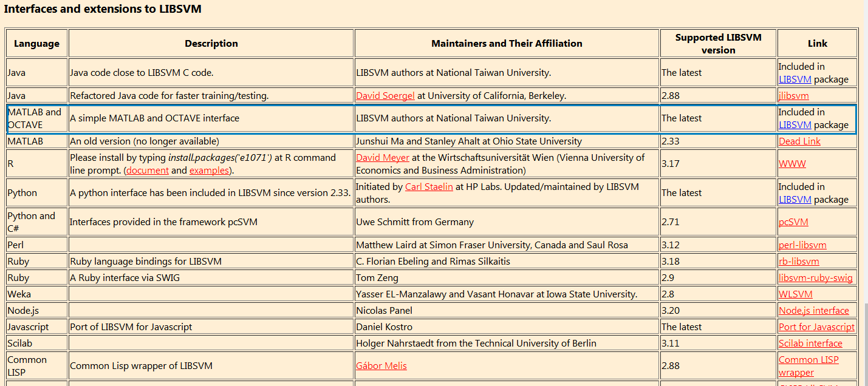Select 'Common Lisp wrapper of LIBSVM' text

[x=141, y=365]
